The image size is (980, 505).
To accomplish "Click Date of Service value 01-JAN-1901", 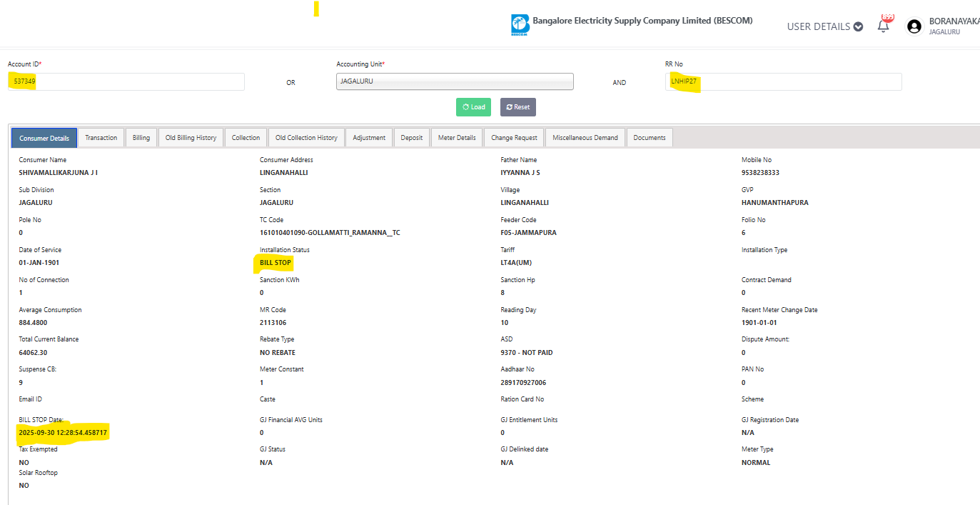I will (39, 263).
